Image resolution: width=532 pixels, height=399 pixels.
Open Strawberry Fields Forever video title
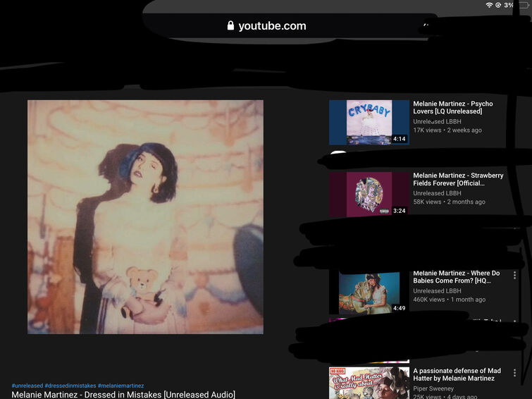click(458, 179)
